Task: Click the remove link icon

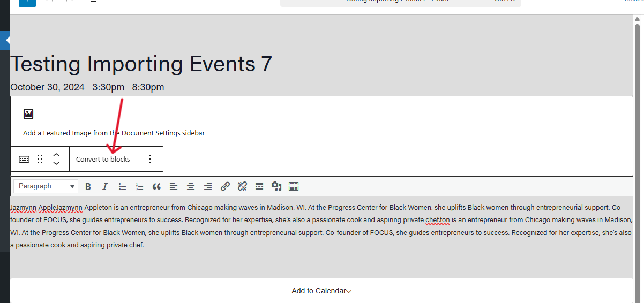Action: pos(242,186)
